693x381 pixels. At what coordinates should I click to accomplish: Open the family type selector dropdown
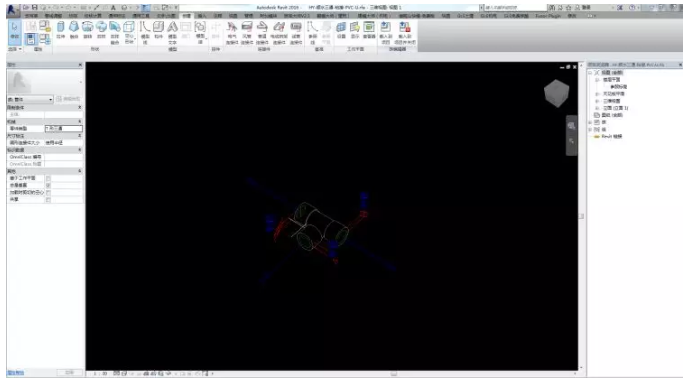coord(30,99)
